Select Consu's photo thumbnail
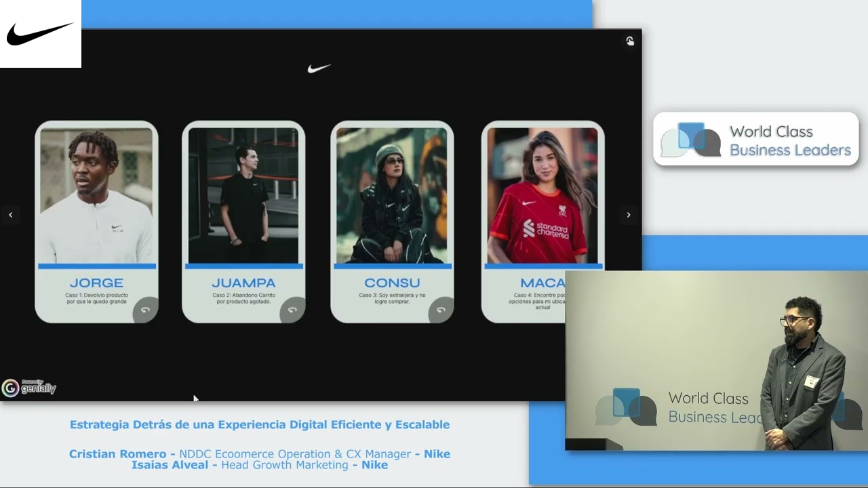 (392, 196)
